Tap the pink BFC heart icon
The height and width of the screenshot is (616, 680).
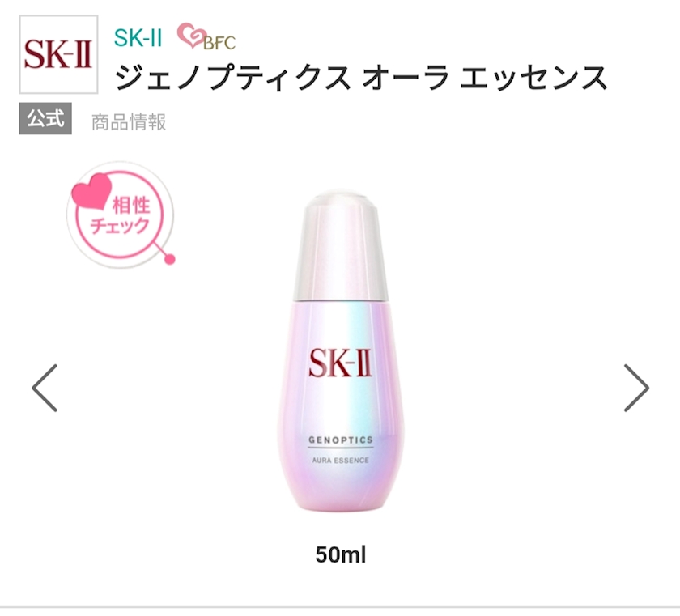(189, 36)
